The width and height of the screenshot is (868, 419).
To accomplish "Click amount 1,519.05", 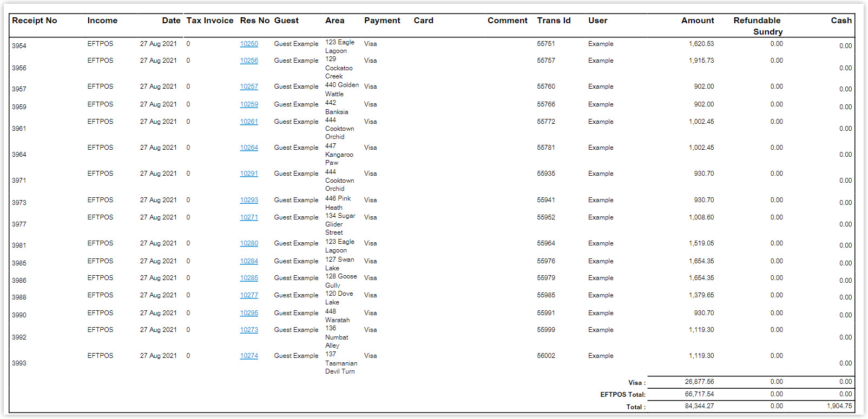I will click(x=701, y=243).
